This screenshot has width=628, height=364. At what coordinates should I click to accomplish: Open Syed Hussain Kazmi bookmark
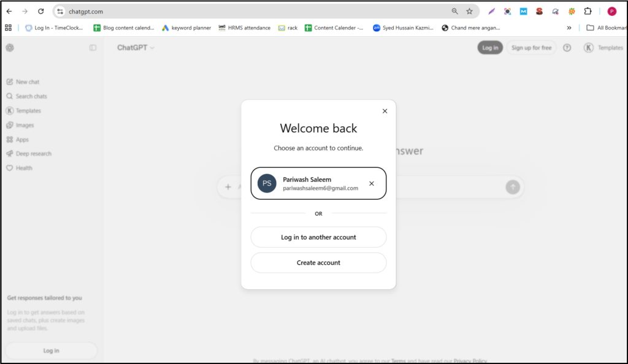[x=404, y=28]
